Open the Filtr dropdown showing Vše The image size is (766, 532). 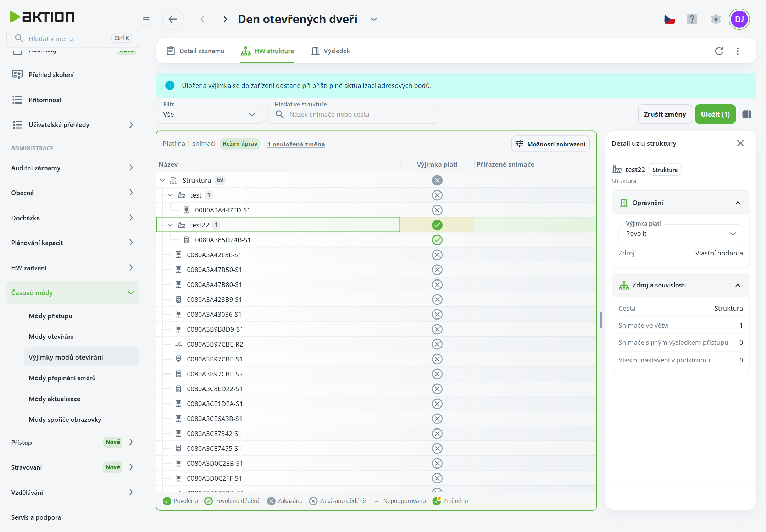(x=209, y=114)
